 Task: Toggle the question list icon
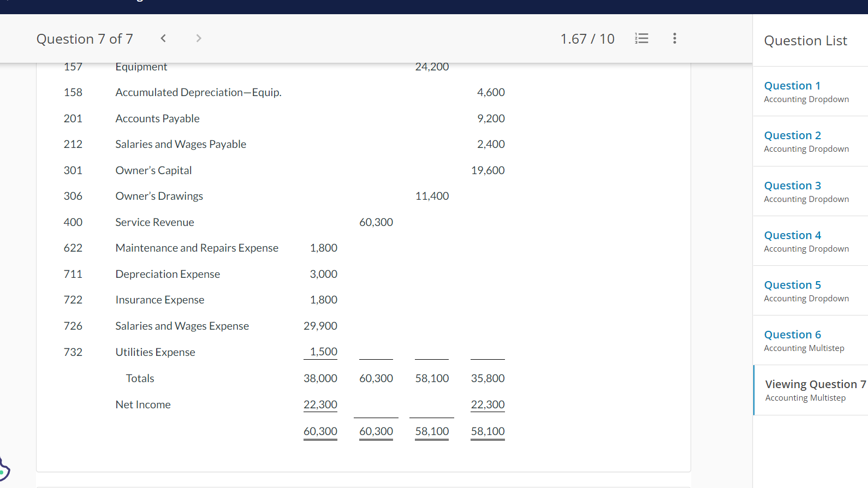(641, 38)
